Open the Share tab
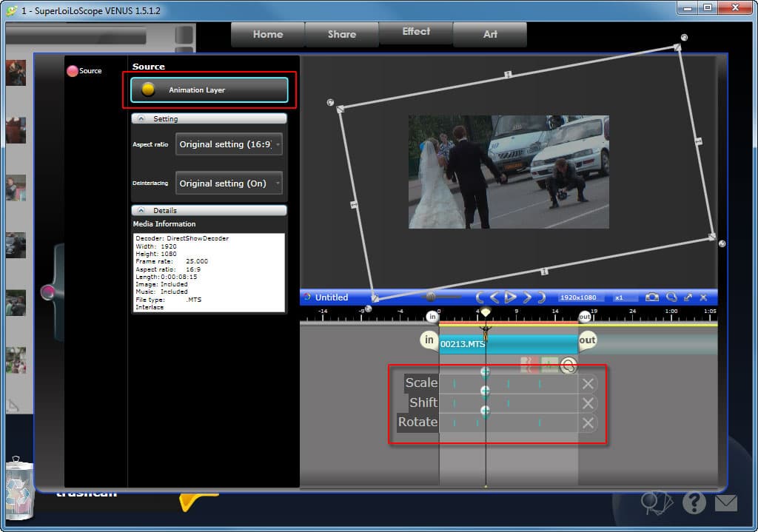758x532 pixels. click(342, 34)
